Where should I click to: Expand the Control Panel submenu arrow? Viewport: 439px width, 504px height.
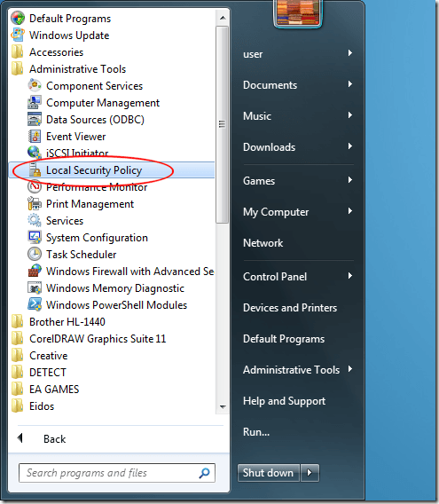350,276
